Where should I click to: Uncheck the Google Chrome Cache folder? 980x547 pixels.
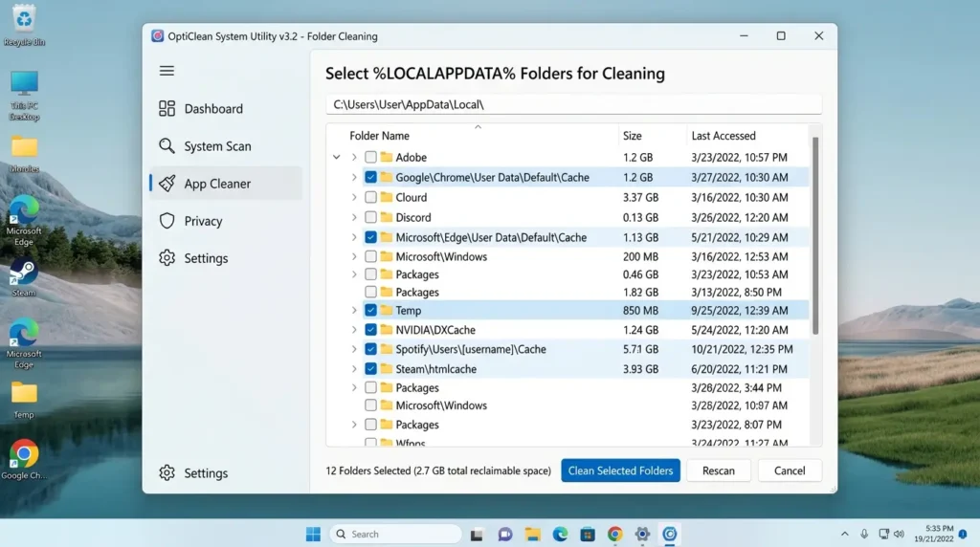[370, 177]
